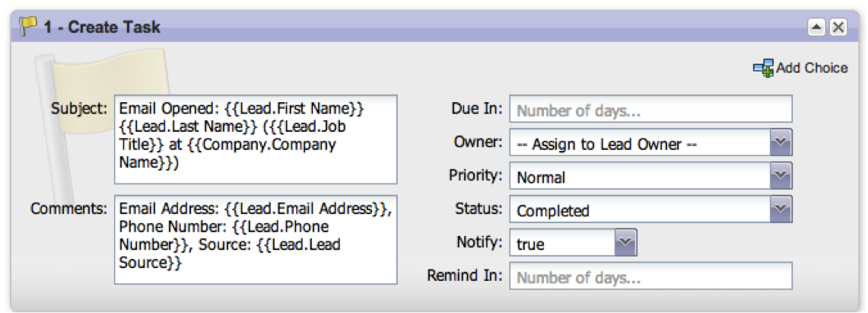Open the Owner dropdown arrow
This screenshot has width=868, height=313.
(x=781, y=143)
